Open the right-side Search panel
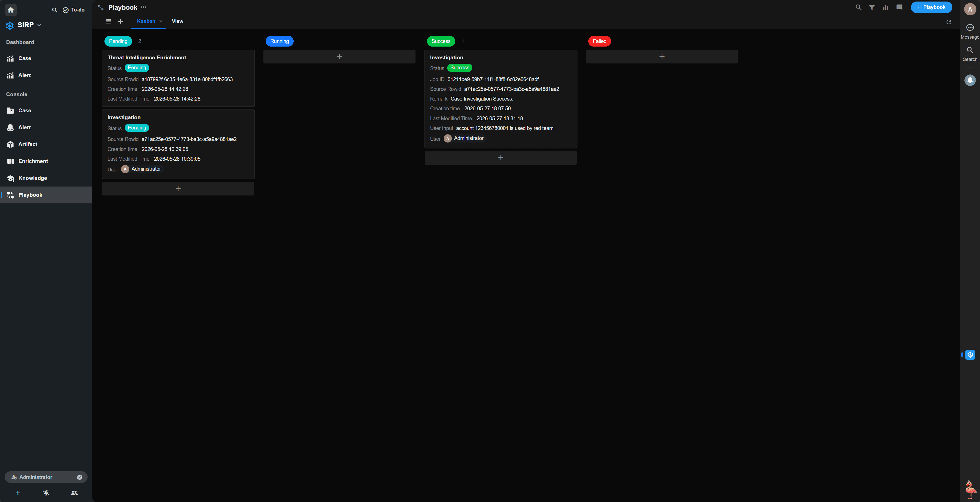 pos(970,54)
